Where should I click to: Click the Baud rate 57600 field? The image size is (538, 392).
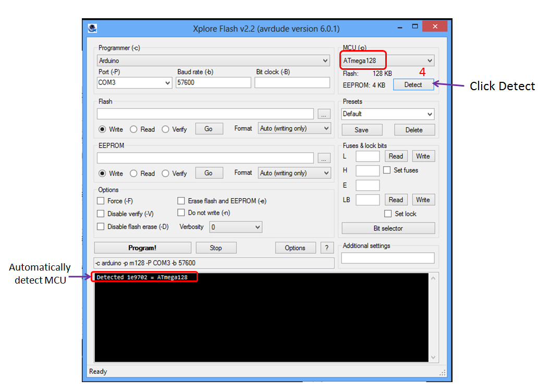click(213, 83)
